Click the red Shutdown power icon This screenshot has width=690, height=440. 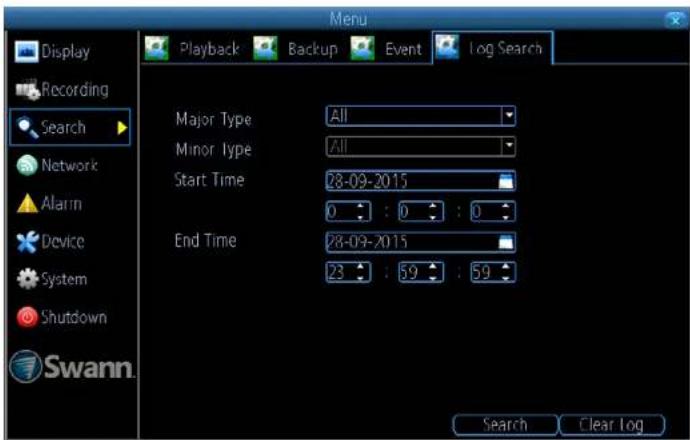tap(27, 317)
